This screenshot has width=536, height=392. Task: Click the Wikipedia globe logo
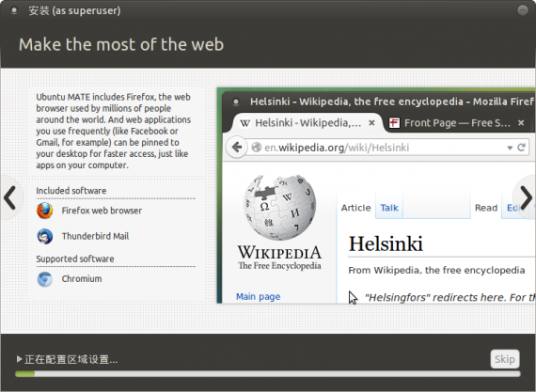click(279, 207)
